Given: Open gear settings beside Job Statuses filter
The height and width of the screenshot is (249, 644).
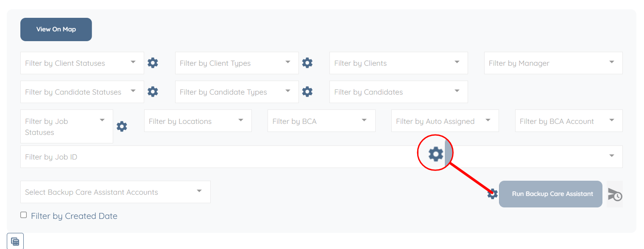Looking at the screenshot, I should [x=122, y=126].
